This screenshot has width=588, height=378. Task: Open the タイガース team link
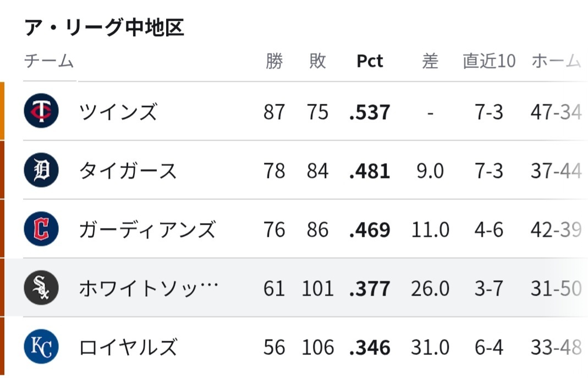click(128, 170)
